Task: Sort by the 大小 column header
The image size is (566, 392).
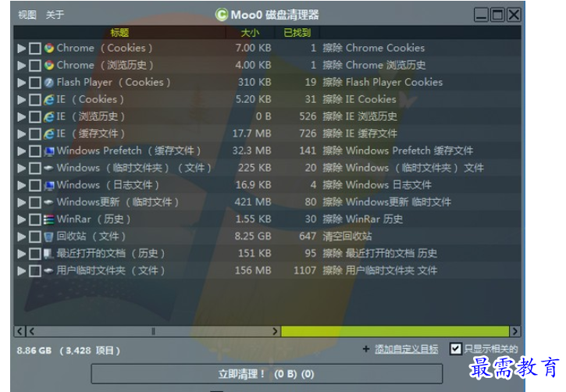Action: pos(250,33)
